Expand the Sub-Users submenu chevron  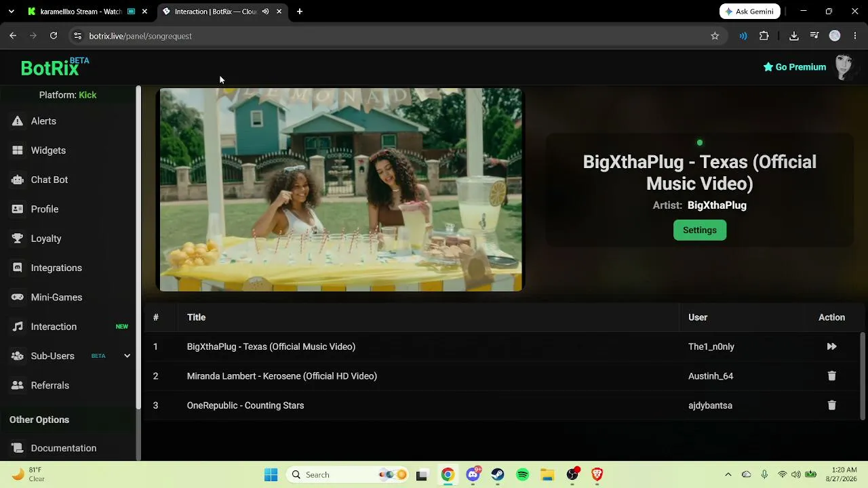[127, 356]
